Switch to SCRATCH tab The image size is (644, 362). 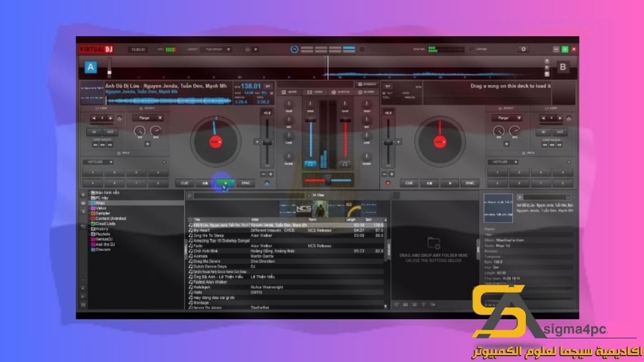341,92
